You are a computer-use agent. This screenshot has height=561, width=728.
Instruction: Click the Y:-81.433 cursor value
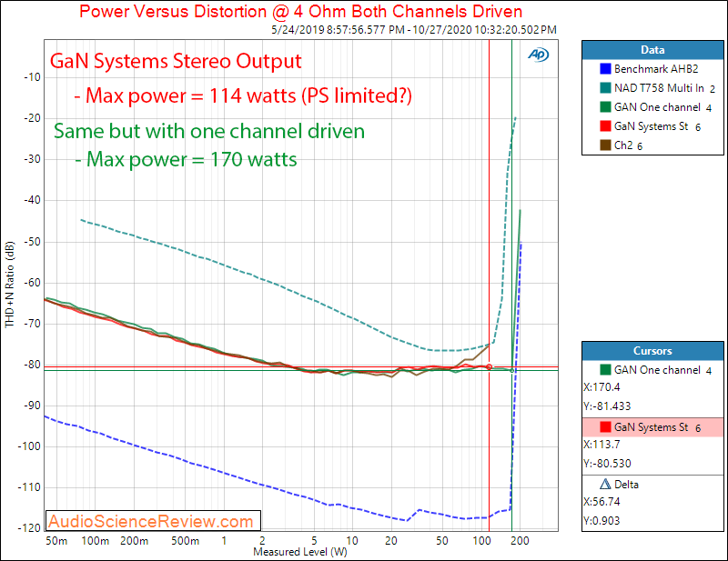click(x=607, y=406)
